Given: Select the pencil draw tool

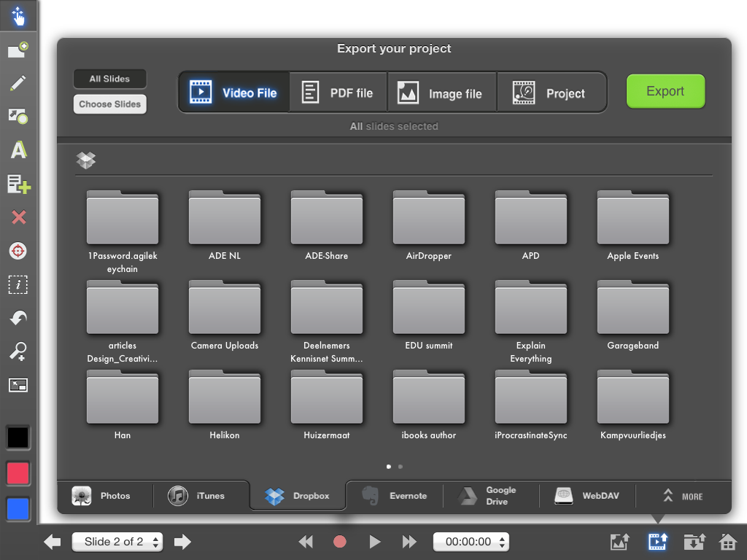Looking at the screenshot, I should (x=18, y=82).
